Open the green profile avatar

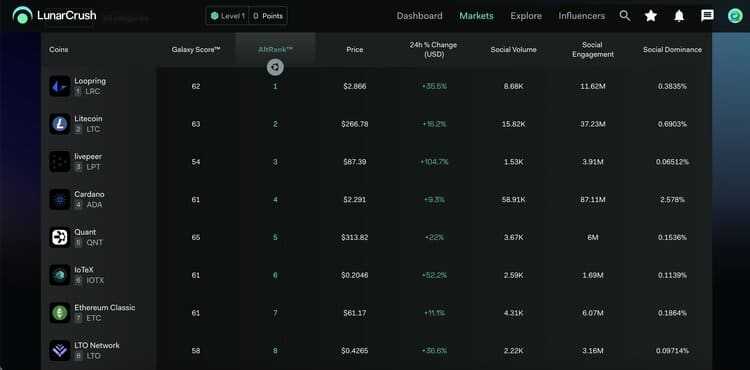pyautogui.click(x=735, y=16)
